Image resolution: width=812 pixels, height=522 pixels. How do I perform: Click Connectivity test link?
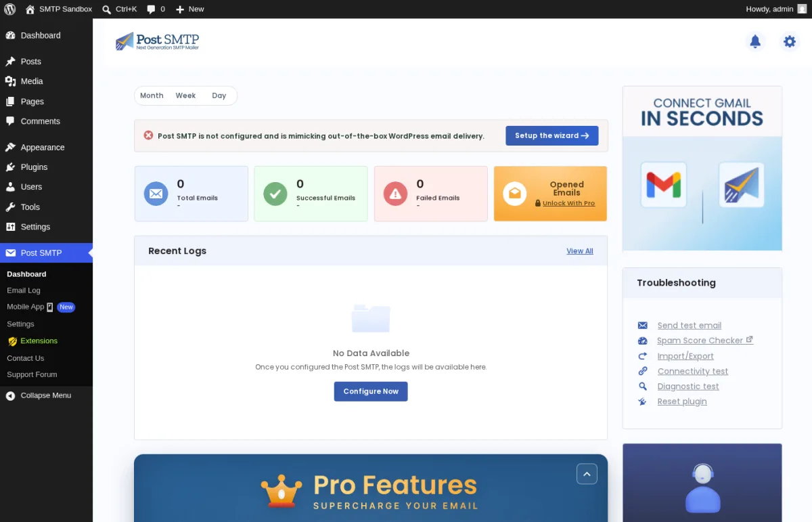pyautogui.click(x=693, y=371)
